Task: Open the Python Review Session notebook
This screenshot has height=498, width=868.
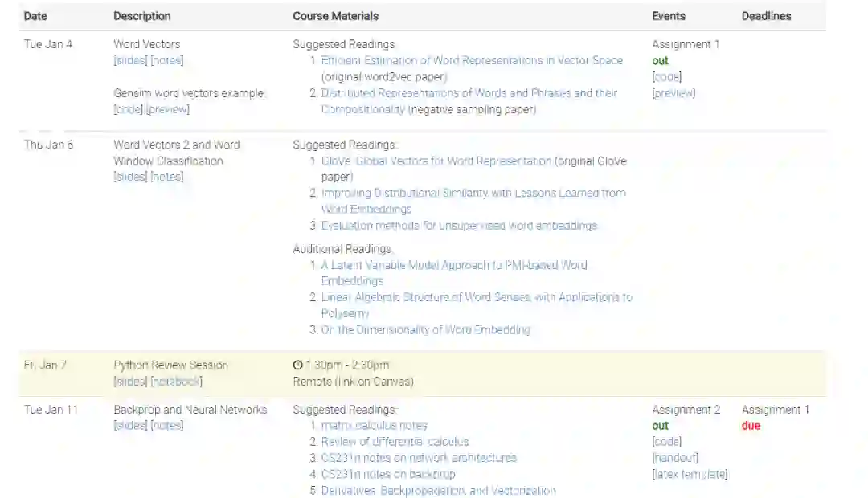Action: click(177, 382)
